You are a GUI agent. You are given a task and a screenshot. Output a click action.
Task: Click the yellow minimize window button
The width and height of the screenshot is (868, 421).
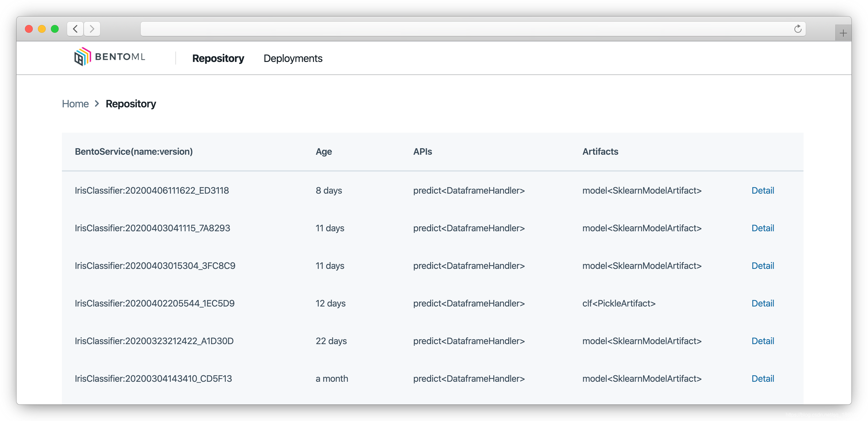[x=42, y=29]
